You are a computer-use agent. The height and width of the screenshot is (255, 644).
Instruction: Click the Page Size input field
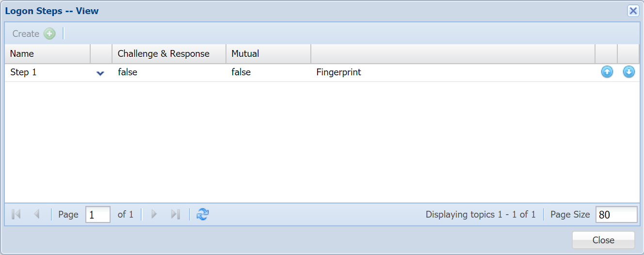click(616, 215)
